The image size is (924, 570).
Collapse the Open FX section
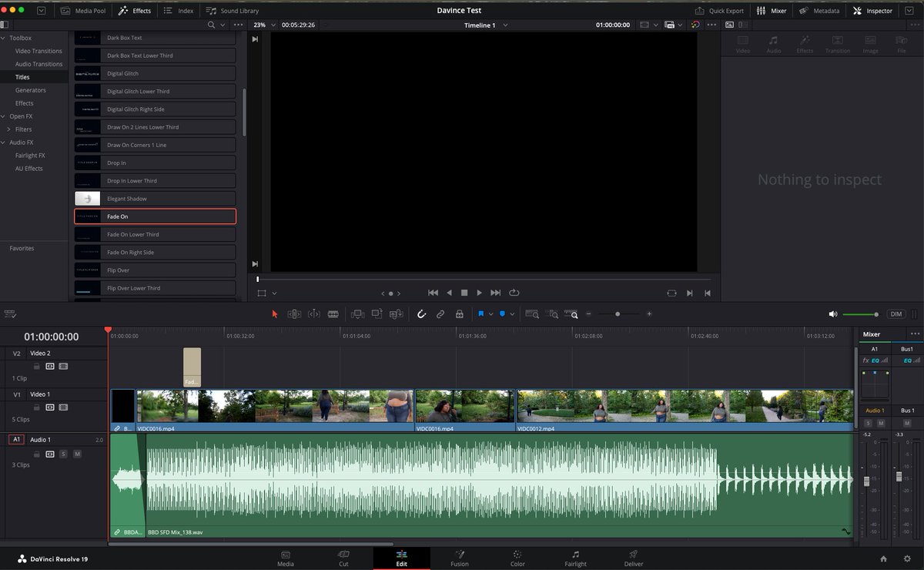[x=3, y=116]
